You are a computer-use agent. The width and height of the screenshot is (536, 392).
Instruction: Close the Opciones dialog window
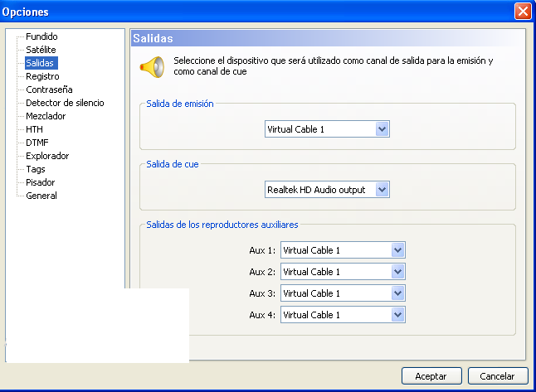coord(523,12)
